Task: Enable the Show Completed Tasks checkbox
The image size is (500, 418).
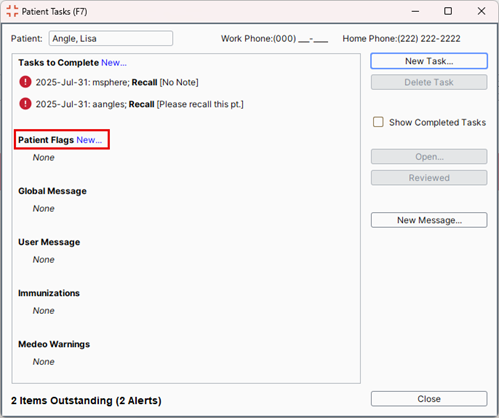Action: pyautogui.click(x=378, y=122)
